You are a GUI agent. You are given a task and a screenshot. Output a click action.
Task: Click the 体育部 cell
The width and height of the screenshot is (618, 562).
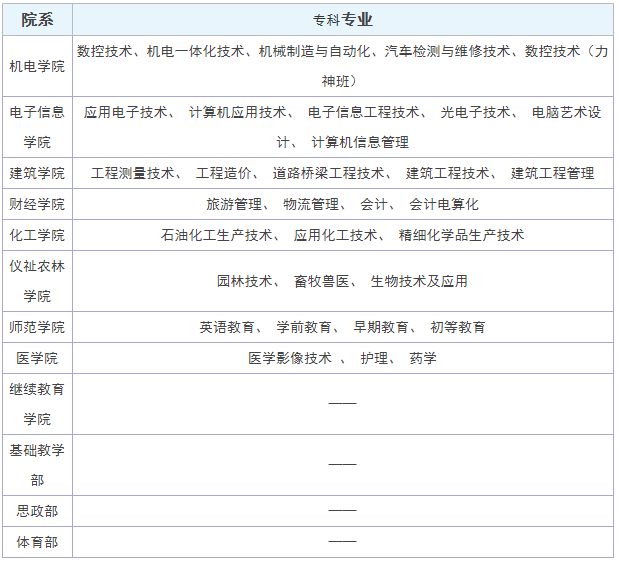coord(37,542)
